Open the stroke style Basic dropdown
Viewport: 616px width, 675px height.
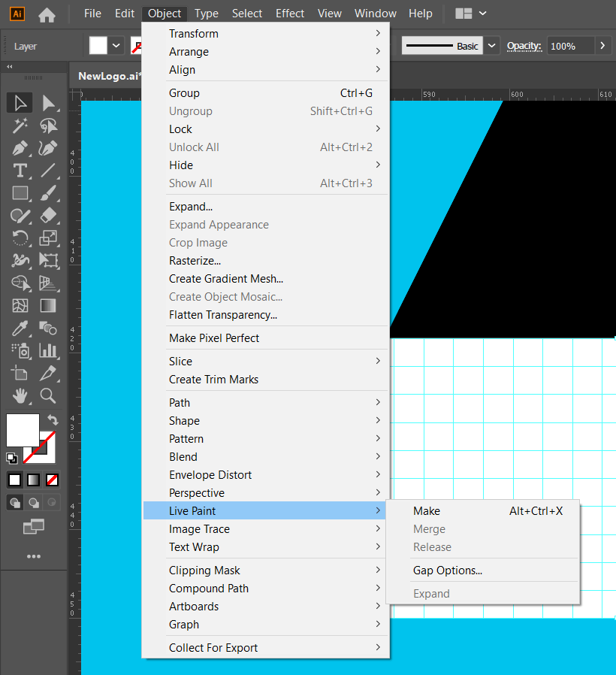[x=491, y=45]
